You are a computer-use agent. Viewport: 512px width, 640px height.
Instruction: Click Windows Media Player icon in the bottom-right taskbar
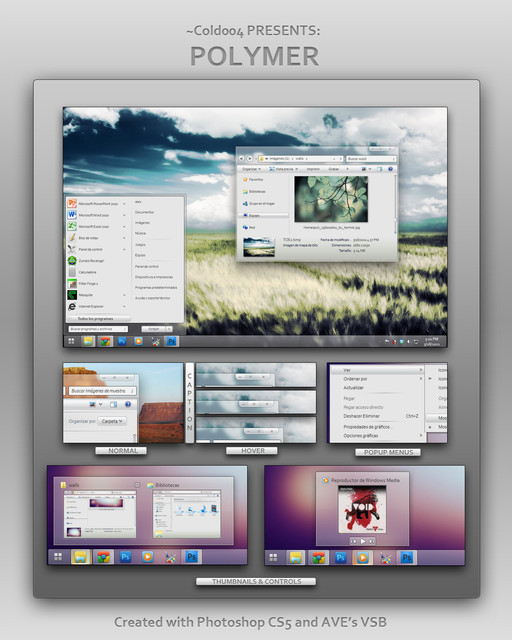click(363, 557)
